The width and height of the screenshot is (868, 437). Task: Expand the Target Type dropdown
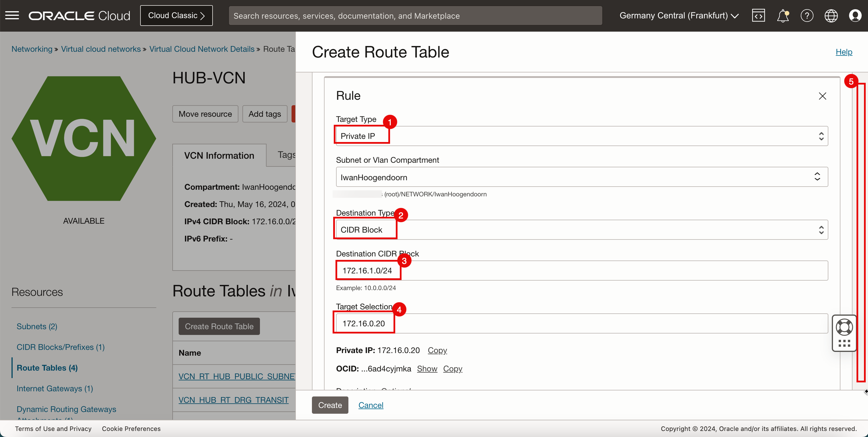coord(582,136)
